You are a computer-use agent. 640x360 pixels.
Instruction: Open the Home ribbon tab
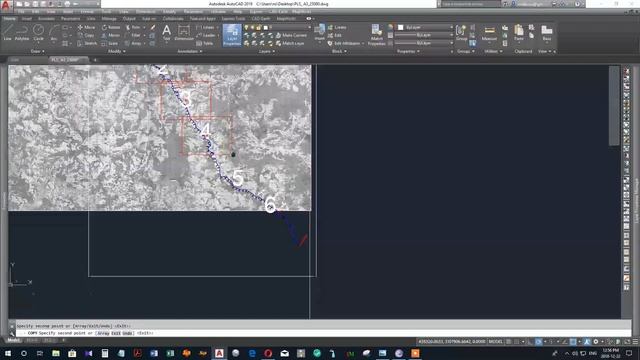click(x=9, y=19)
